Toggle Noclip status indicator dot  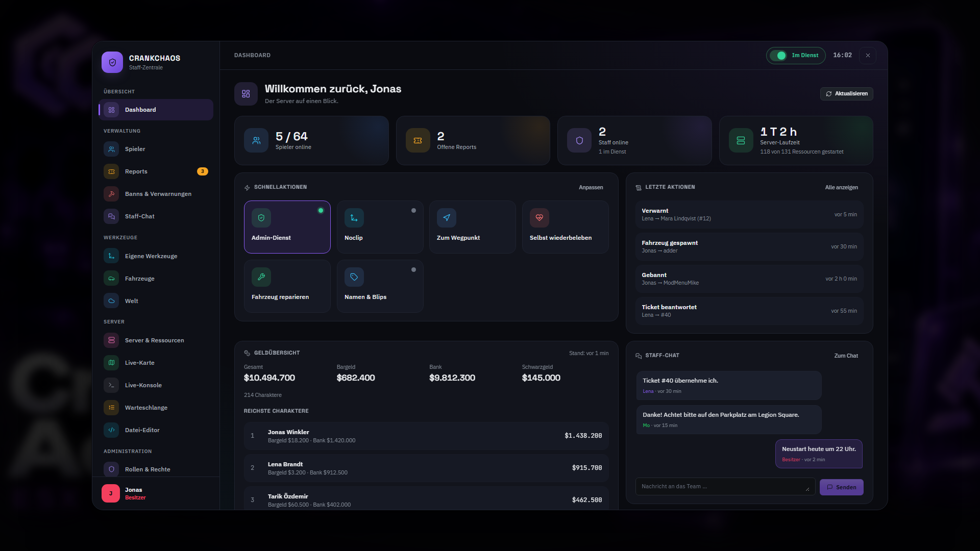click(413, 211)
